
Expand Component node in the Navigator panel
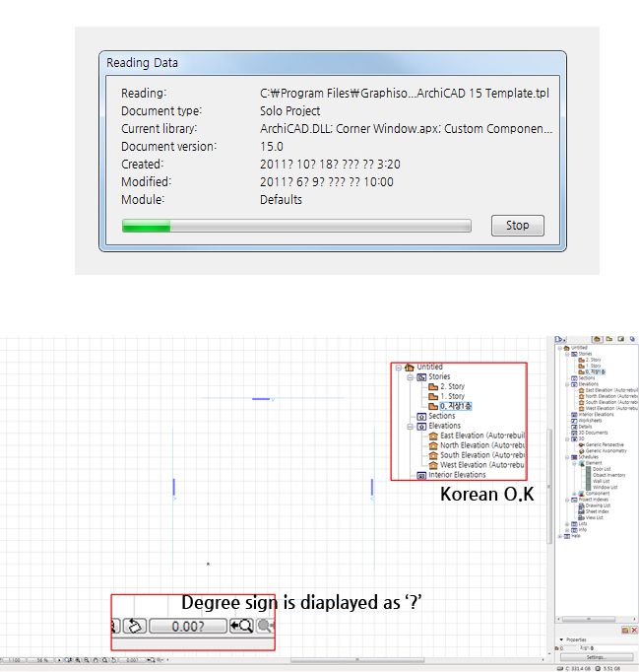click(574, 494)
